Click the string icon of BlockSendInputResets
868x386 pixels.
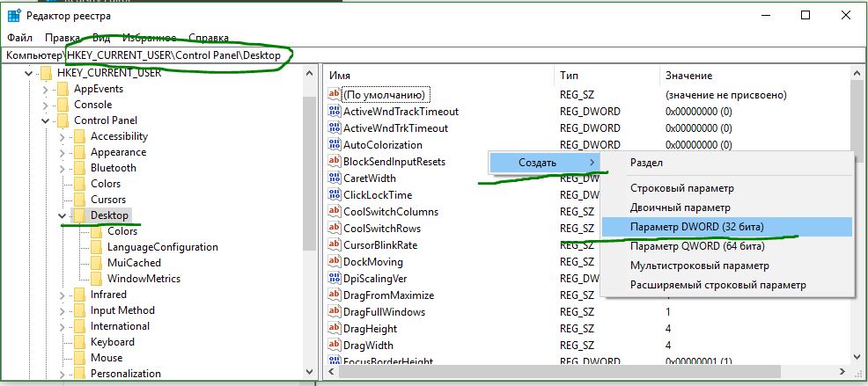tap(335, 162)
